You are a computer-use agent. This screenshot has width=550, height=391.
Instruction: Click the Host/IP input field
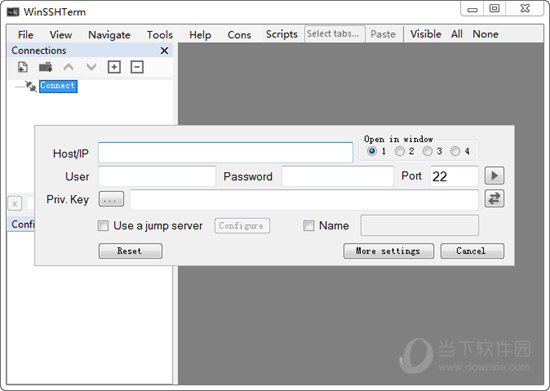tap(226, 153)
